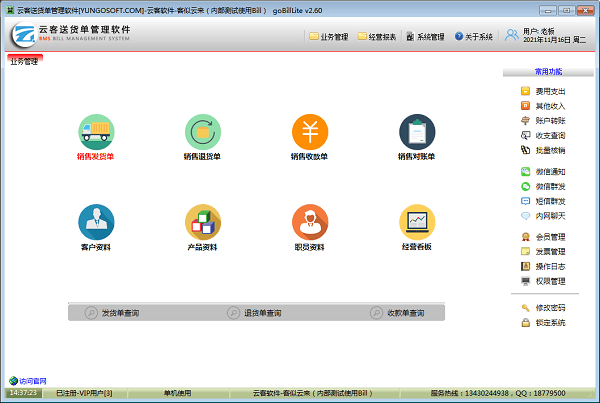Select 费用支出 in the sidebar

click(549, 91)
